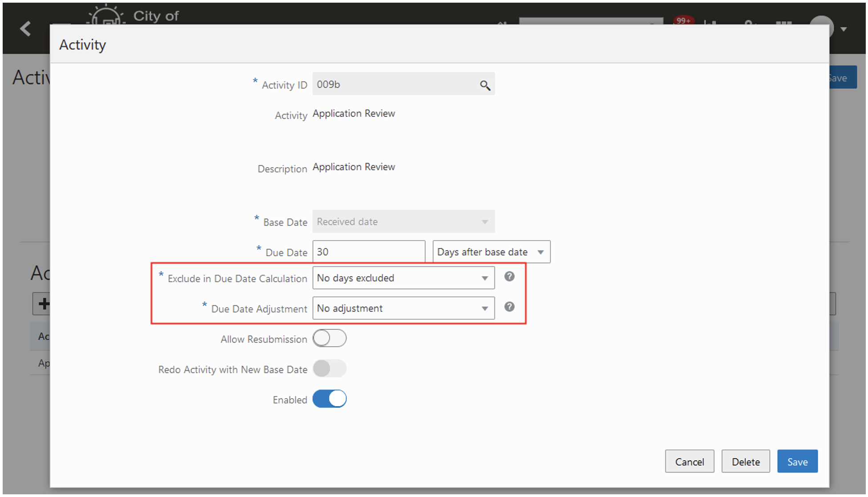
Task: Click the Due Date number field
Action: pos(369,252)
